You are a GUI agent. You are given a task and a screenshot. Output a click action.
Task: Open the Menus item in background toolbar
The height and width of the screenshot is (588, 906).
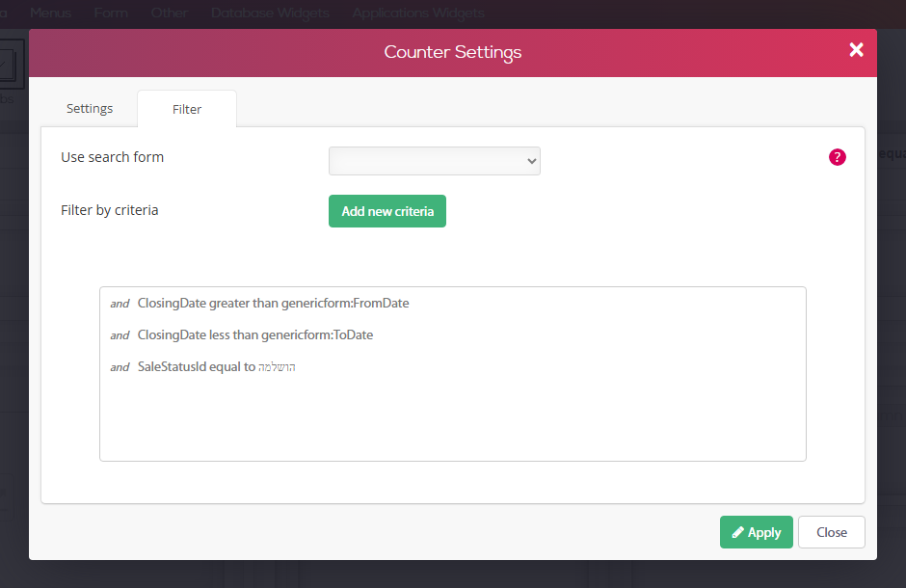pyautogui.click(x=50, y=13)
